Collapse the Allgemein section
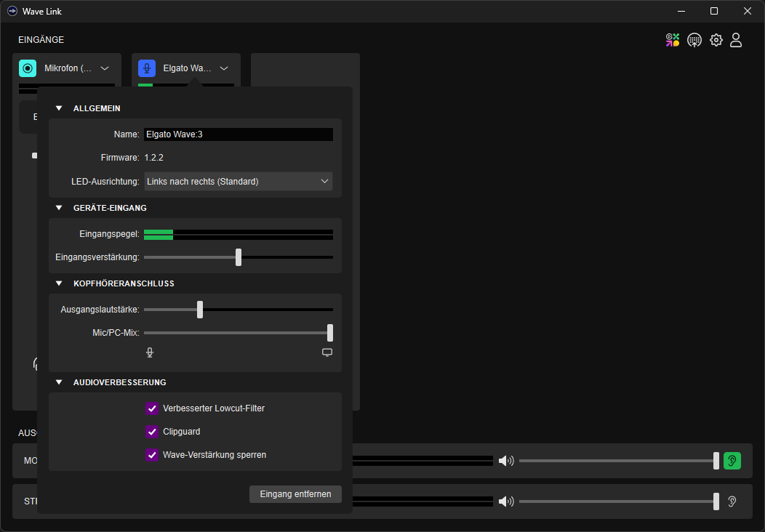Screen dimensions: 765x532 point(59,108)
